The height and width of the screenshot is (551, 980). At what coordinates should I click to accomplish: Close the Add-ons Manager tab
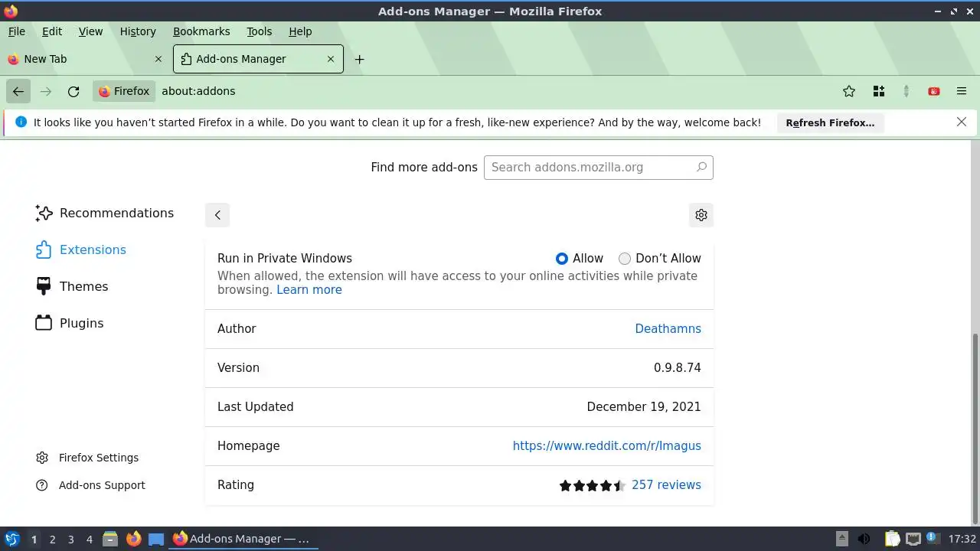pyautogui.click(x=331, y=59)
